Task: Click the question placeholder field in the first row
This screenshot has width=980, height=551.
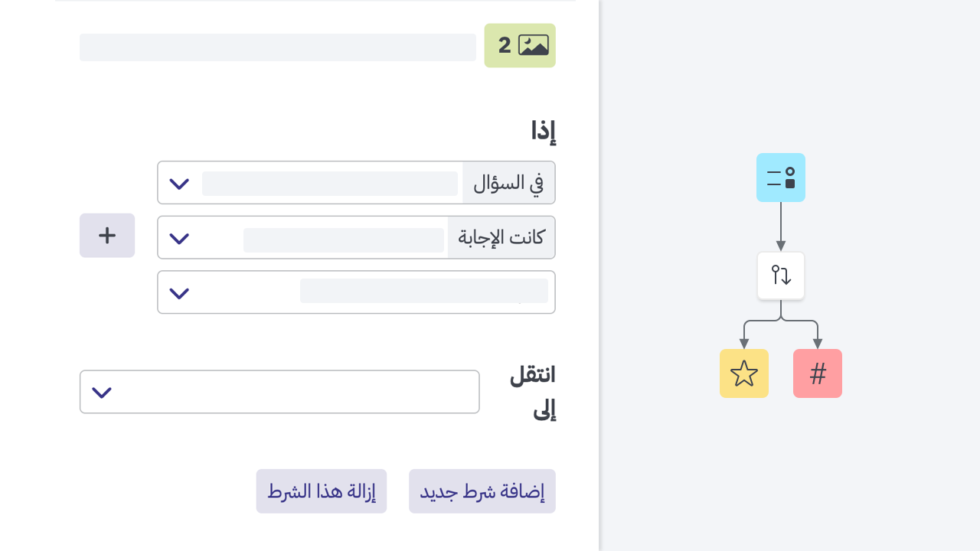Action: tap(329, 183)
